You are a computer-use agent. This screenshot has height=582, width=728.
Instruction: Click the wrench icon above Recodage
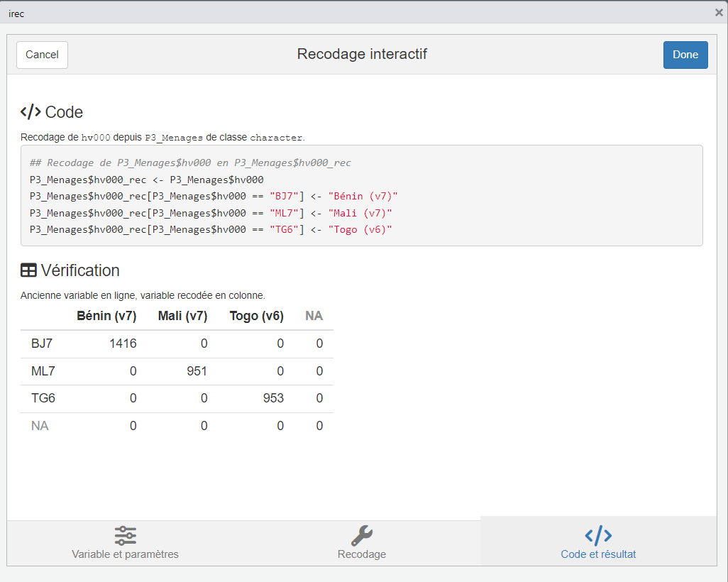click(362, 536)
